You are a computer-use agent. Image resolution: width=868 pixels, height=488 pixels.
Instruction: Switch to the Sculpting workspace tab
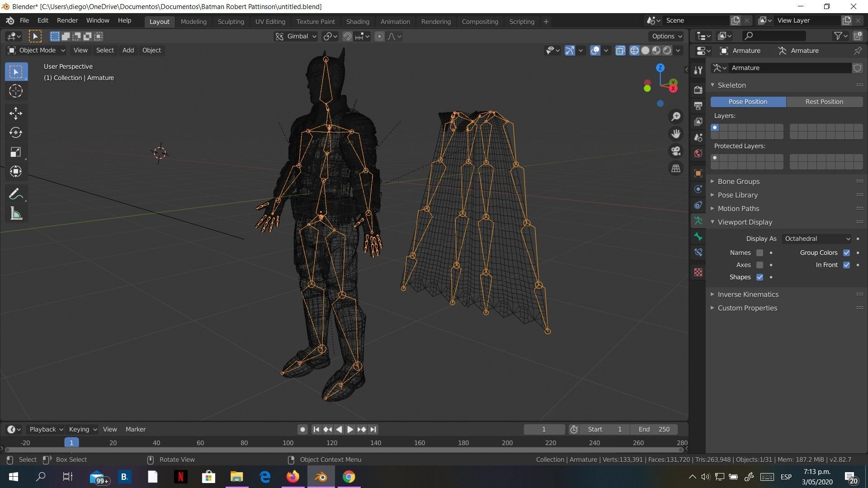click(231, 21)
